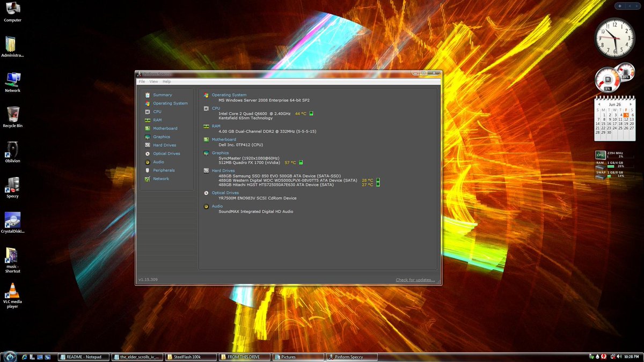Click the v1.15.309 version text
This screenshot has width=644, height=362.
(x=148, y=280)
